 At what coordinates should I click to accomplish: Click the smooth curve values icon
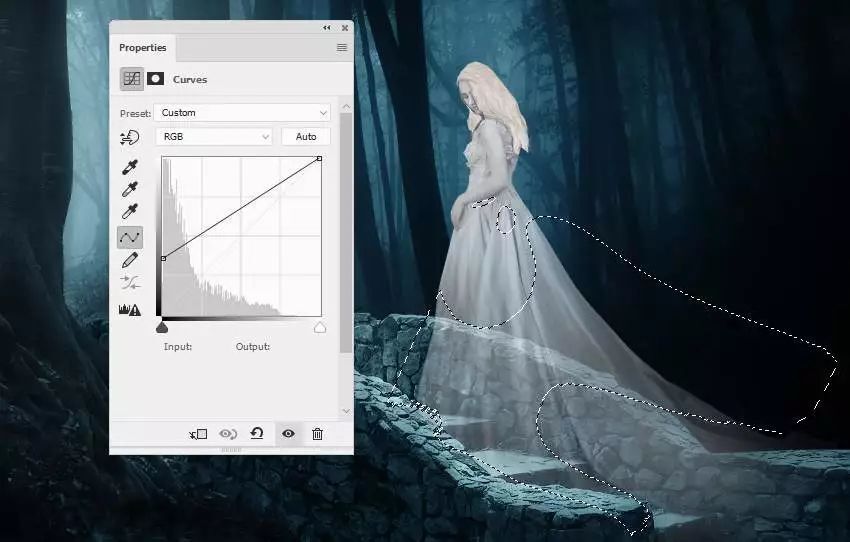[130, 282]
